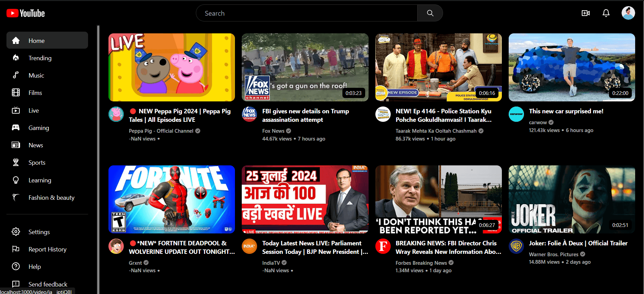Open the Forbes Breaking News channel avatar

383,246
